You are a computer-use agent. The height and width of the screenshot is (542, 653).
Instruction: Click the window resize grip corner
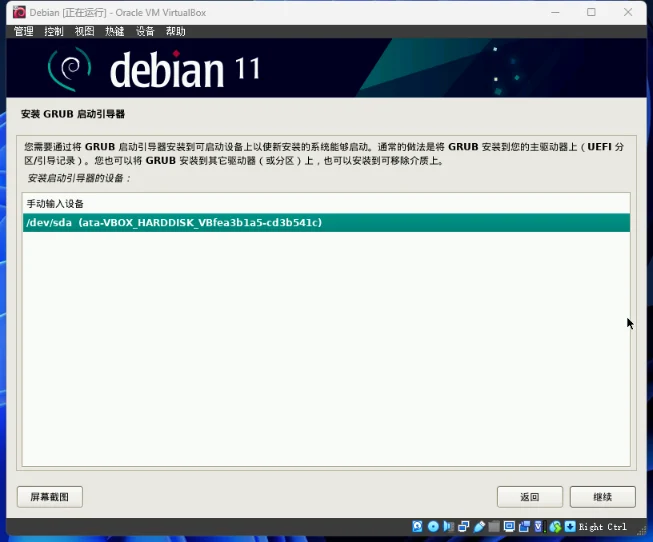(641, 530)
